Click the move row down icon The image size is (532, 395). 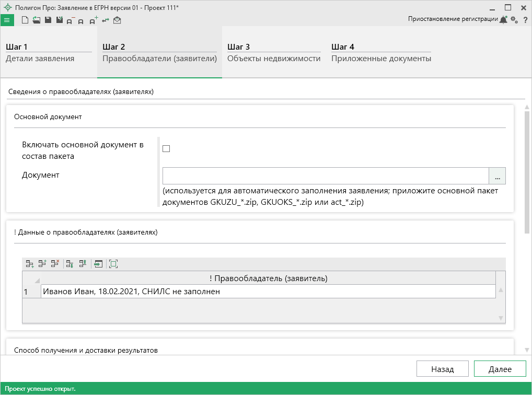pos(69,264)
